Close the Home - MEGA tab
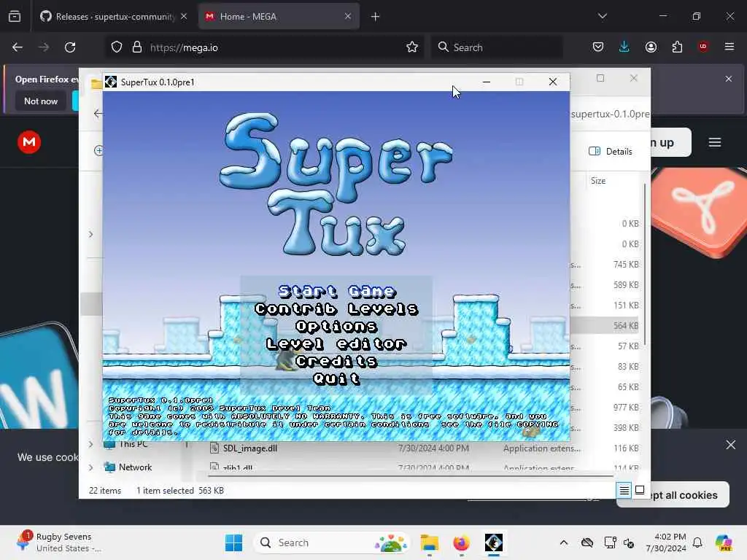 pos(348,16)
